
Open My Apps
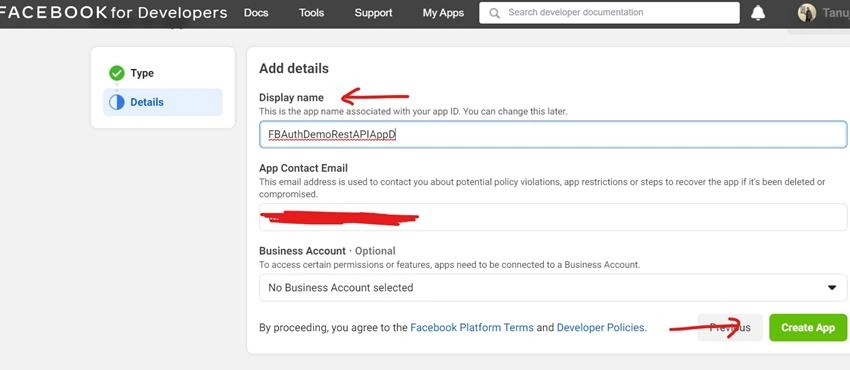443,13
